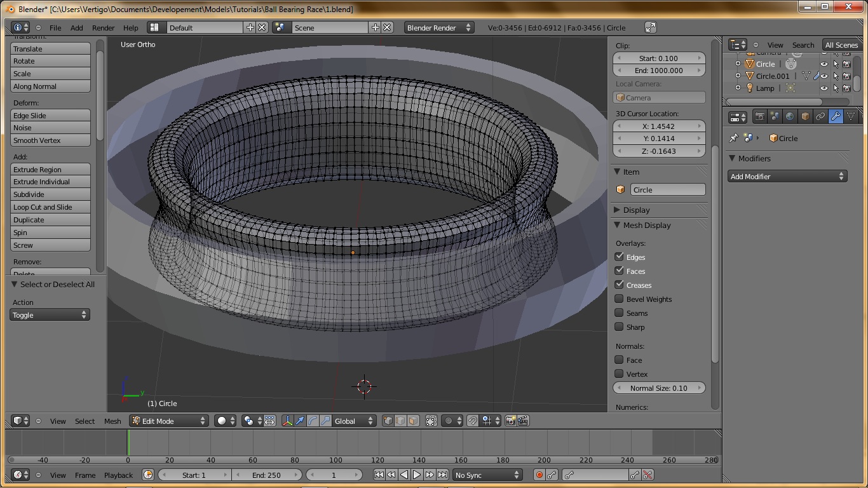Open the Help menu
This screenshot has width=868, height=488.
point(130,27)
